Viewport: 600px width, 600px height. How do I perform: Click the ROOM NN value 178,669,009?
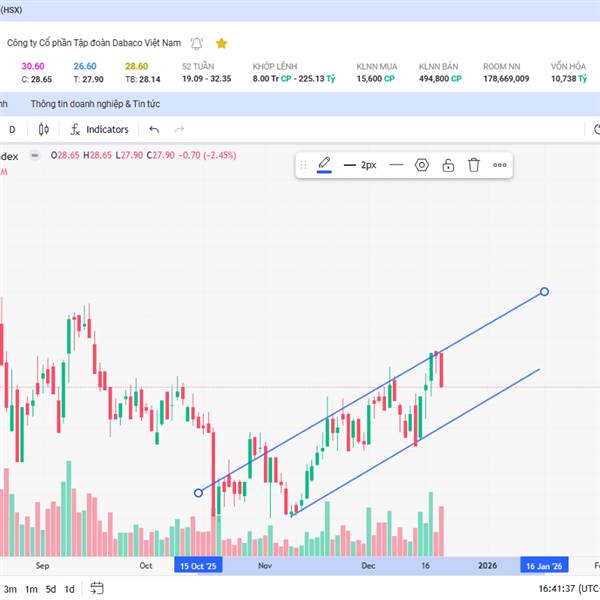point(506,79)
